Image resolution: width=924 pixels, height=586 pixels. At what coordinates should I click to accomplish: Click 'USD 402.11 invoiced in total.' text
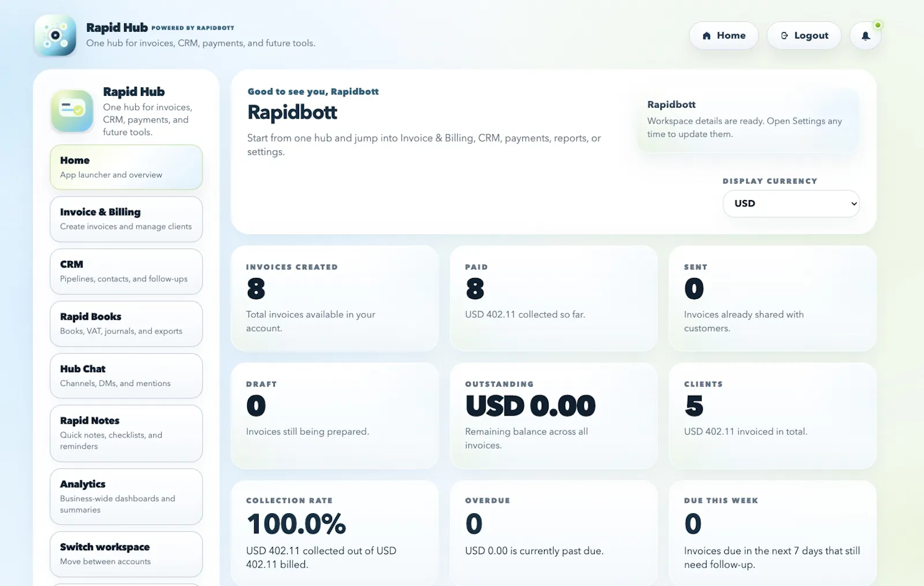point(746,431)
